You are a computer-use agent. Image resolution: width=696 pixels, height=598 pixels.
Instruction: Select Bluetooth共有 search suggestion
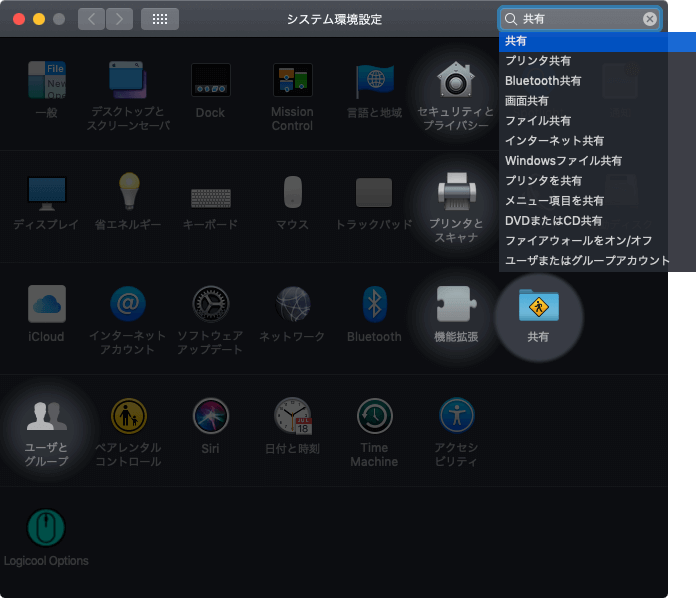[597, 81]
